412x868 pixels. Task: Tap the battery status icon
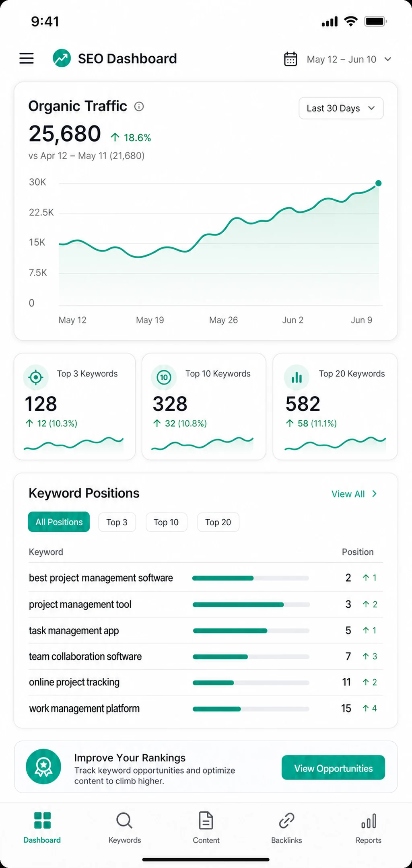[375, 21]
